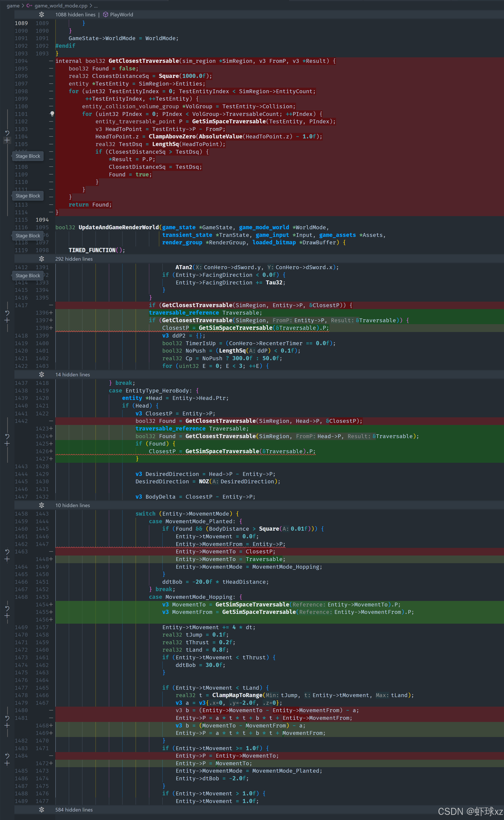Stage the added block near new line 1425
Screen dimensions: 504x820
[x=7, y=443]
